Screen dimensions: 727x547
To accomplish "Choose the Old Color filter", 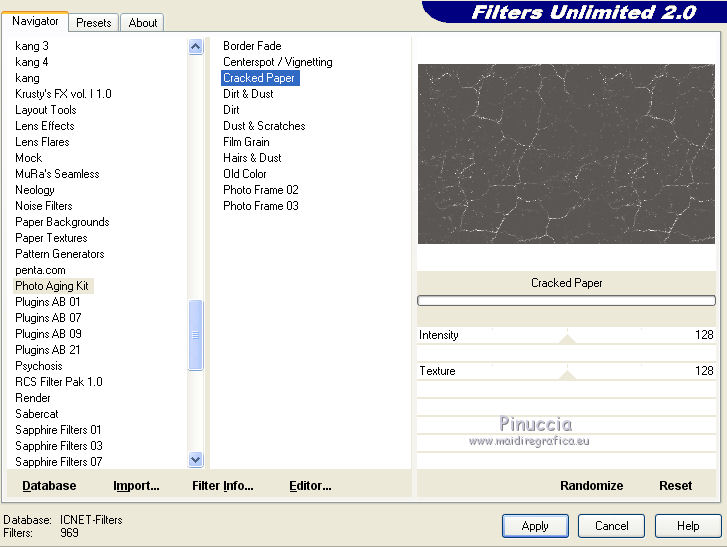I will tap(244, 174).
